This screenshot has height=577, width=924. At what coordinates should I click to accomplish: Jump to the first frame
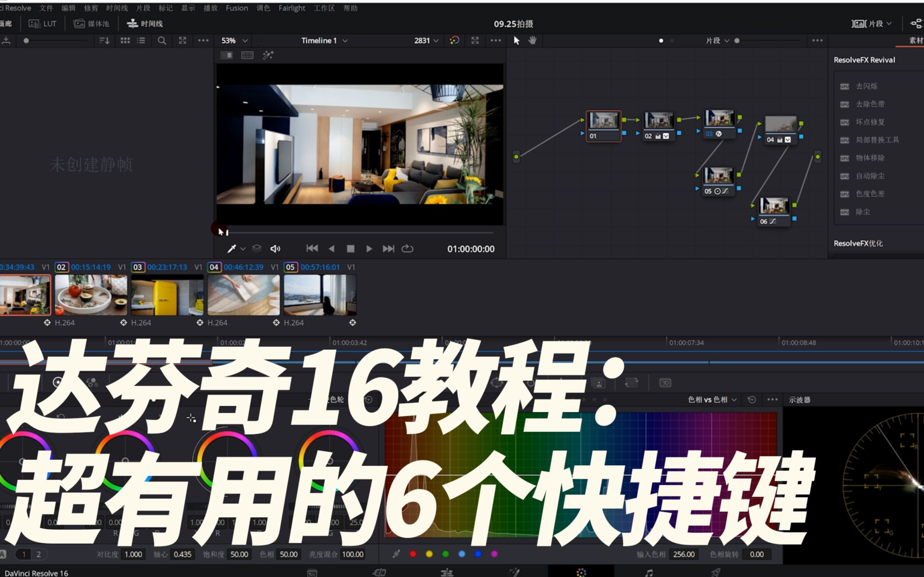312,249
